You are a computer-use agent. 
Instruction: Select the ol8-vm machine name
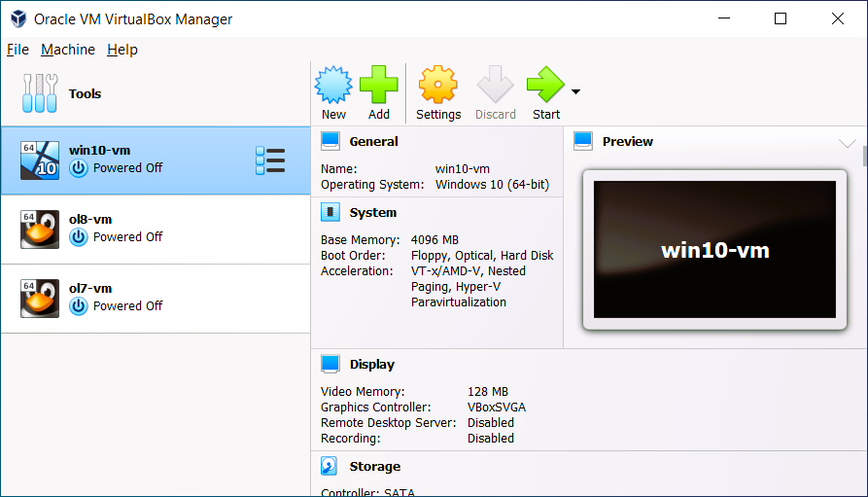click(90, 219)
